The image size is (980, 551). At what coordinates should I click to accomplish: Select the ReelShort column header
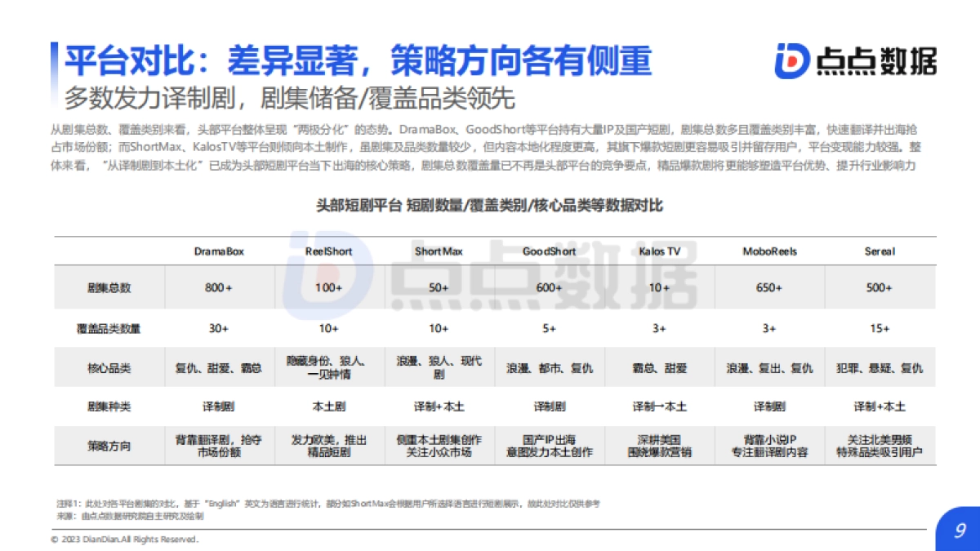pyautogui.click(x=328, y=252)
